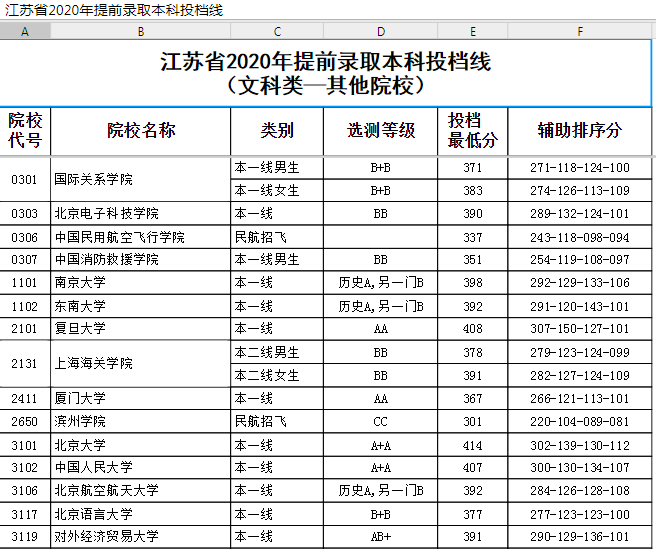Select cell 302-139-130-112
The height and width of the screenshot is (549, 656).
click(580, 445)
